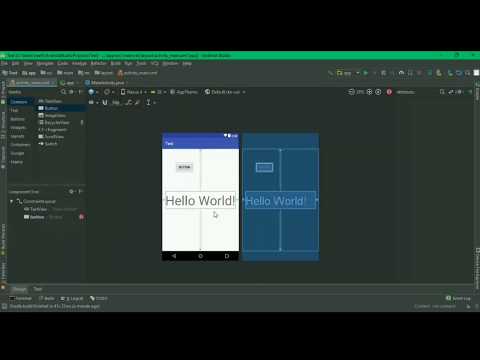Click the red error badge next to button
This screenshot has height=360, width=480.
(x=81, y=217)
